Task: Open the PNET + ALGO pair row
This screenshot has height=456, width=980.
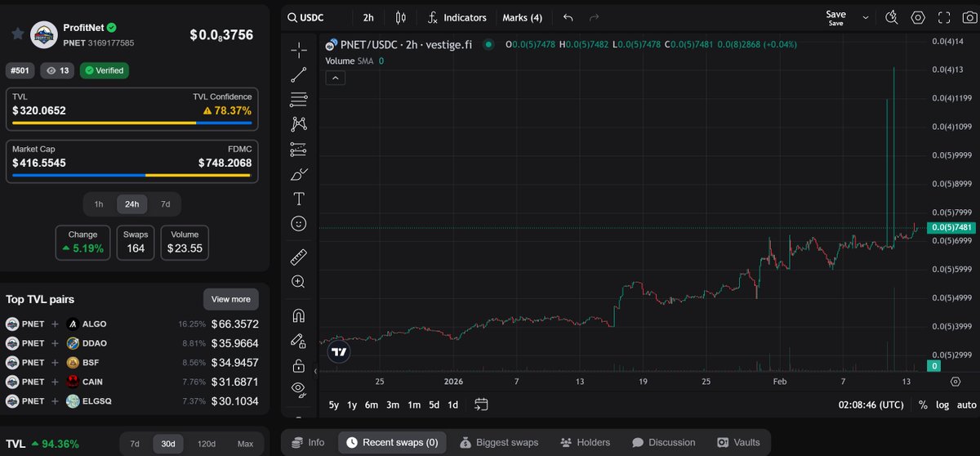Action: click(132, 324)
